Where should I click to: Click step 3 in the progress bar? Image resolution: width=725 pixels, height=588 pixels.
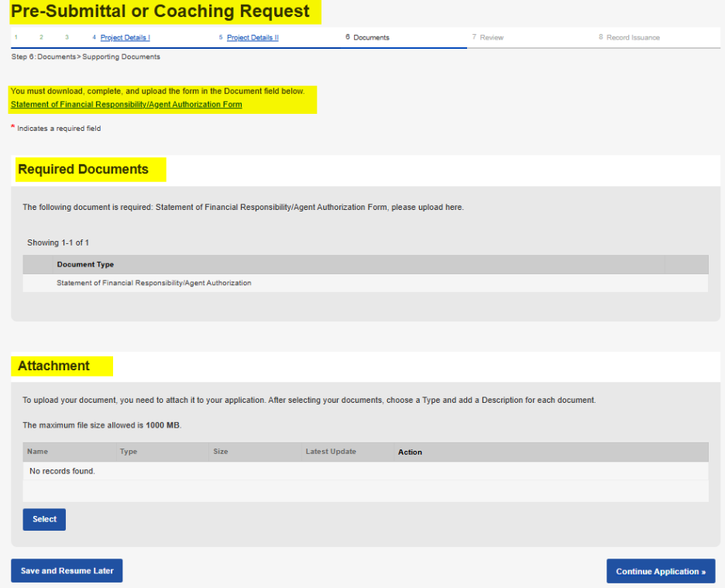(67, 36)
